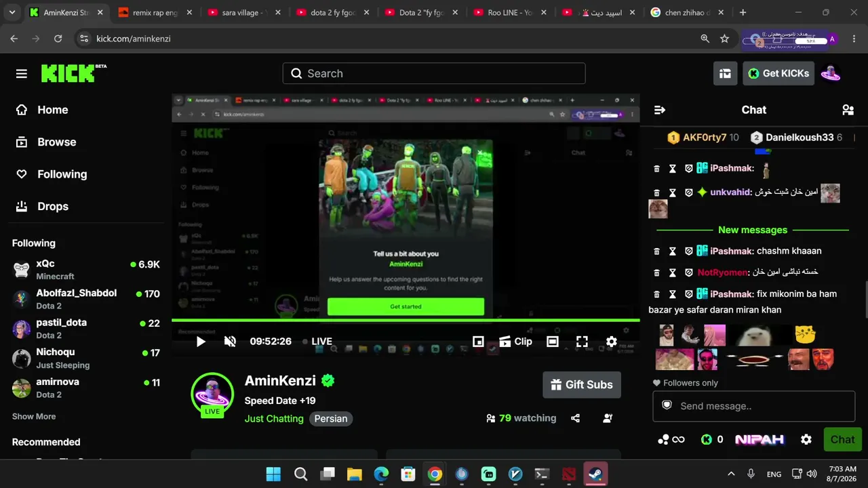Open the dashboard layout icon beside Get KICKs

pyautogui.click(x=726, y=73)
